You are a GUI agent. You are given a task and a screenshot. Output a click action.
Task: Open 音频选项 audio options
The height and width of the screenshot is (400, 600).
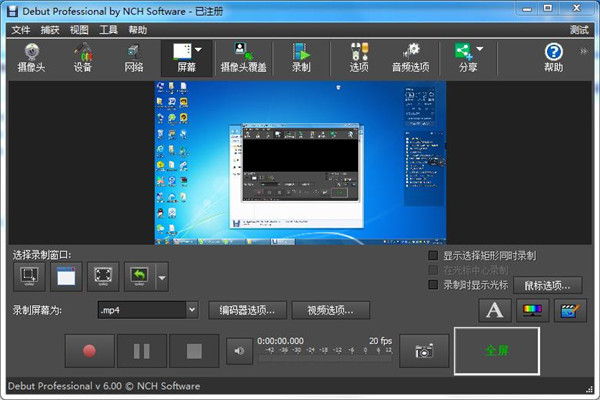410,58
